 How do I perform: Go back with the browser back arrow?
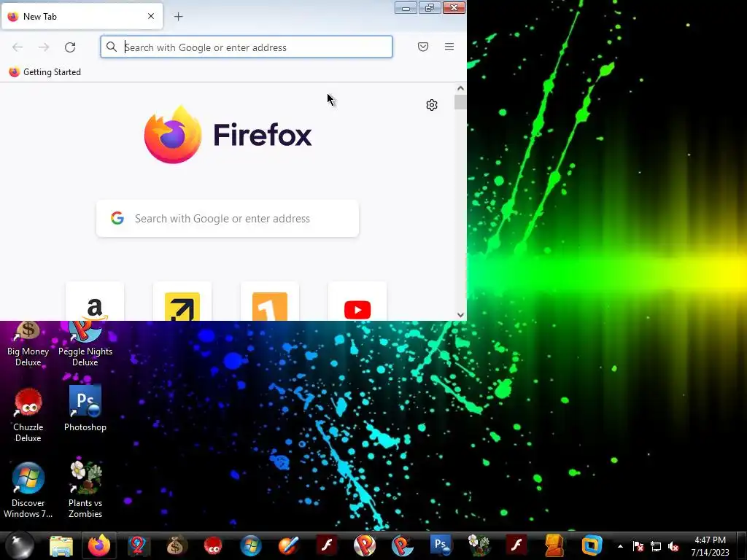click(x=18, y=47)
